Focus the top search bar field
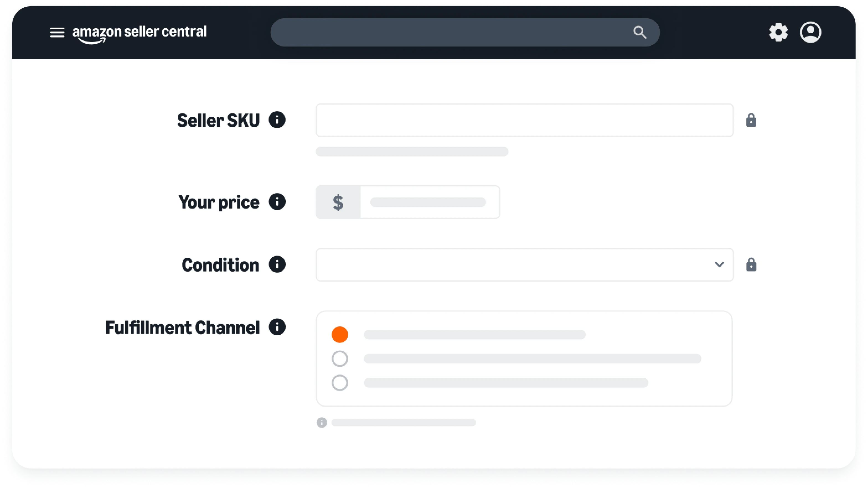Screen dimensions: 868x489 465,32
